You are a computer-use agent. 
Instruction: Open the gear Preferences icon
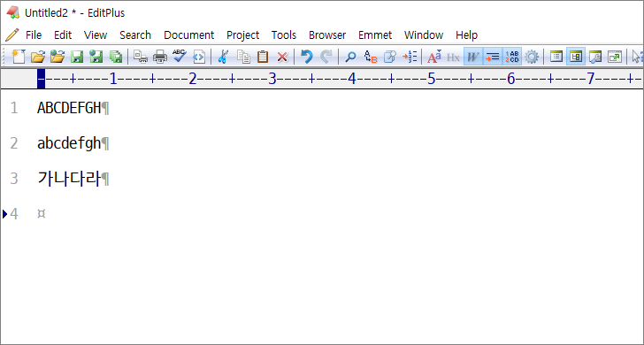point(532,57)
